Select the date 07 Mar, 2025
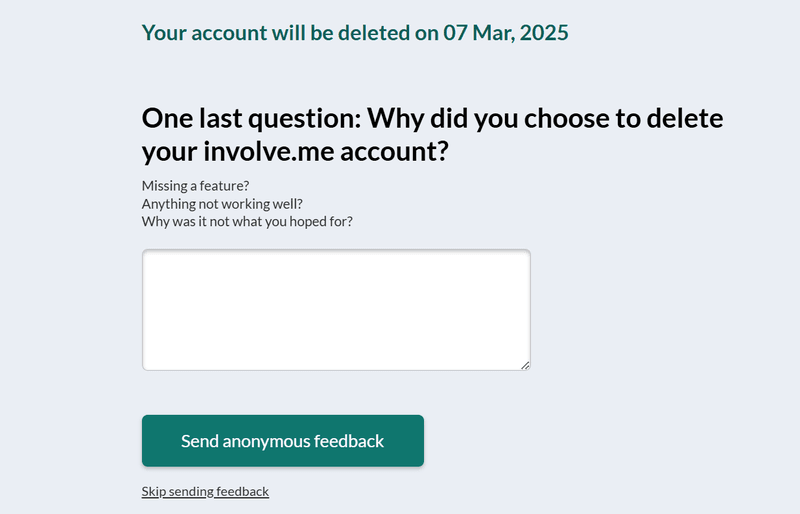Viewport: 800px width, 514px height. pyautogui.click(x=506, y=33)
